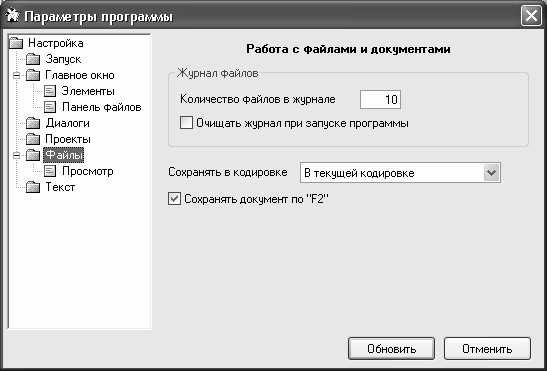Click the Диалоги folder icon

[33, 123]
